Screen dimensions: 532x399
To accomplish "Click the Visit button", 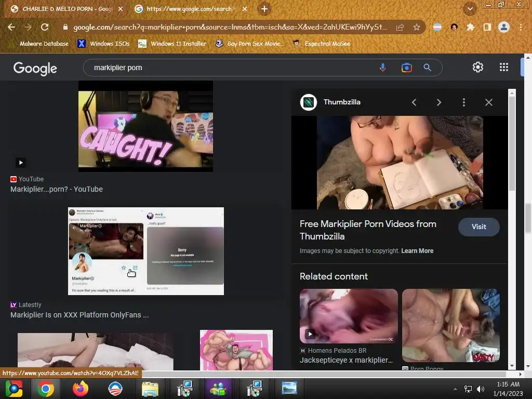I will 478,227.
